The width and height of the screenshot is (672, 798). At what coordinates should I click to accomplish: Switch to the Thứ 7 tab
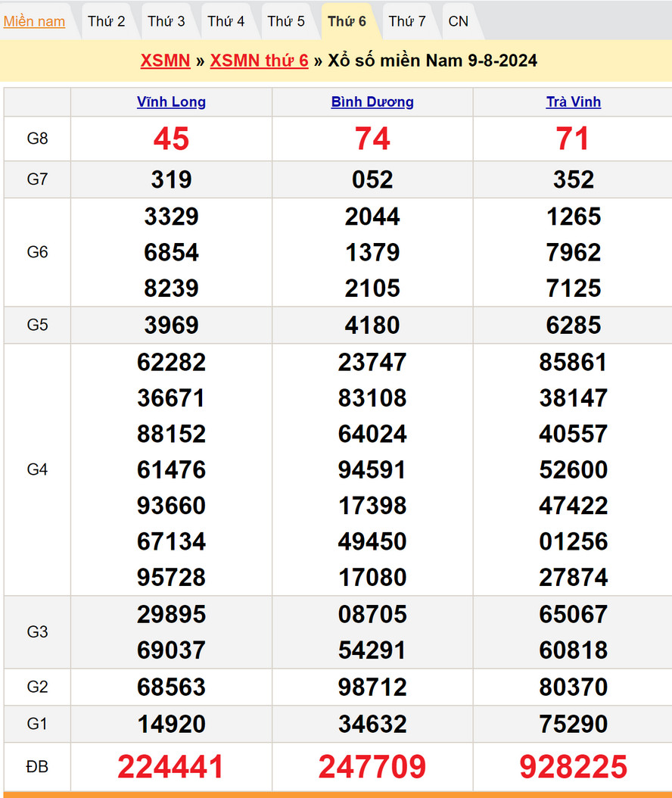coord(407,21)
